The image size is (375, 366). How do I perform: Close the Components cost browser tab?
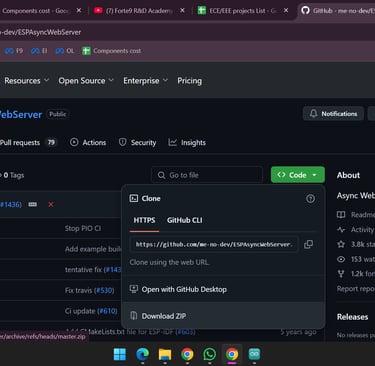tap(79, 11)
